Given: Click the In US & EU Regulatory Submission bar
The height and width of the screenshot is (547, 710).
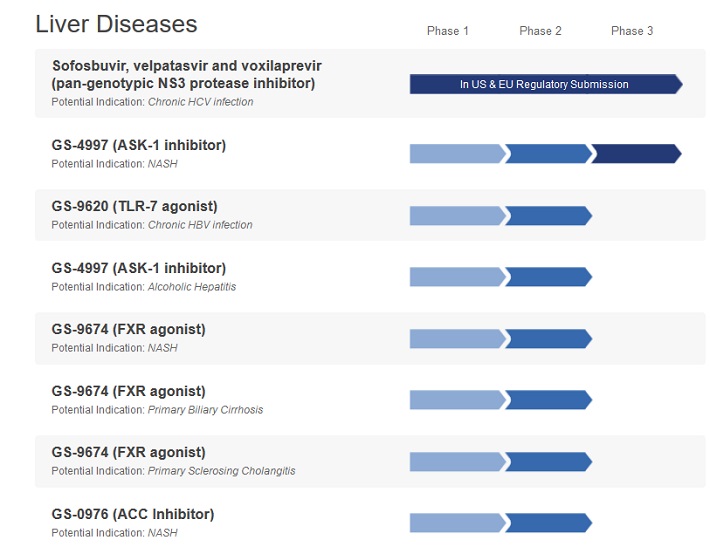Looking at the screenshot, I should [544, 84].
